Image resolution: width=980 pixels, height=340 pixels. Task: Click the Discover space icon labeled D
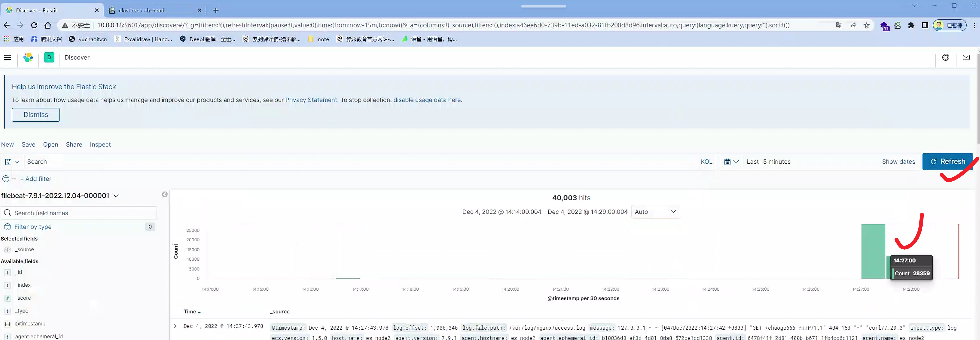click(49, 57)
